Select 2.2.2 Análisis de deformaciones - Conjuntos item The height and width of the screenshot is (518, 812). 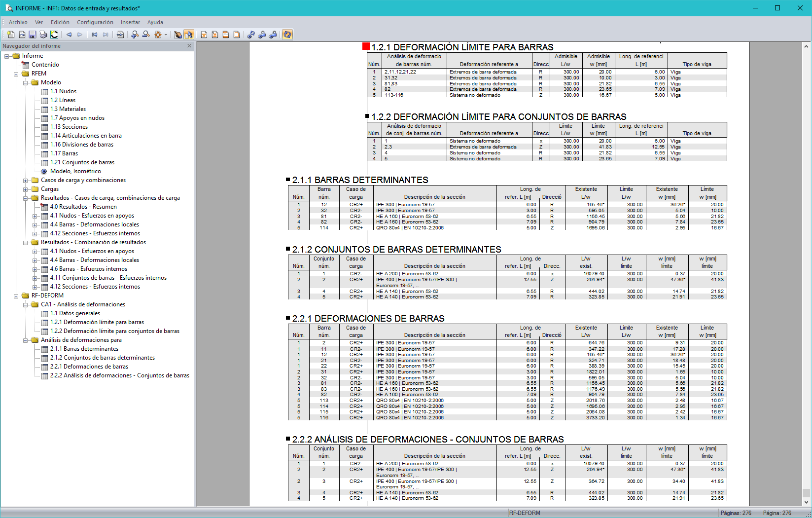(120, 375)
